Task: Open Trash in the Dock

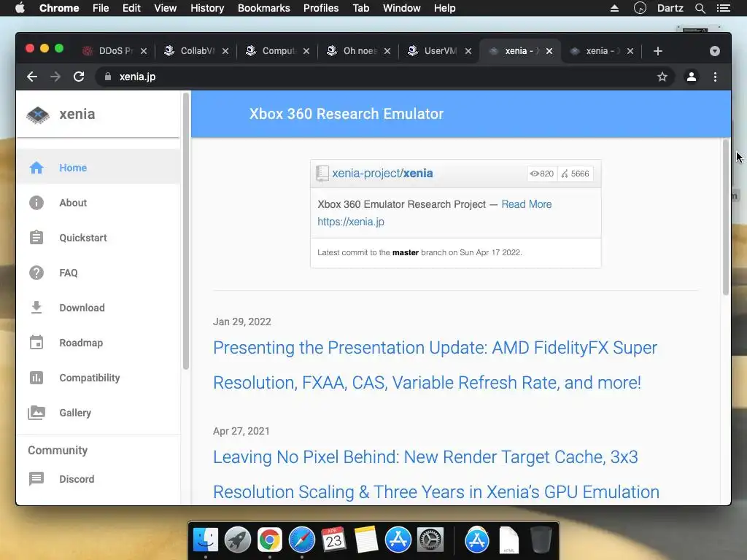Action: [x=541, y=540]
